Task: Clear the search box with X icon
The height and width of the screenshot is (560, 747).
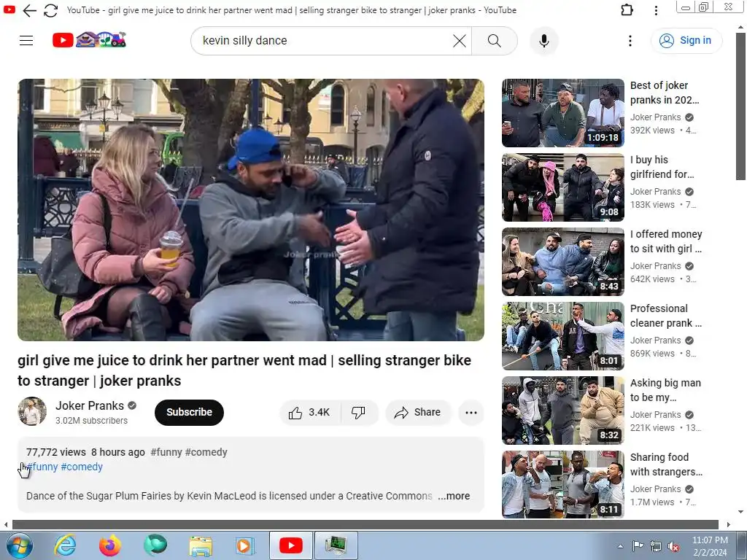Action: tap(460, 41)
